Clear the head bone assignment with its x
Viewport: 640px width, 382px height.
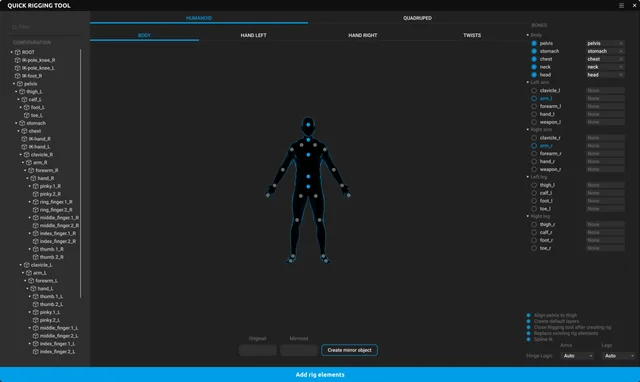(621, 75)
